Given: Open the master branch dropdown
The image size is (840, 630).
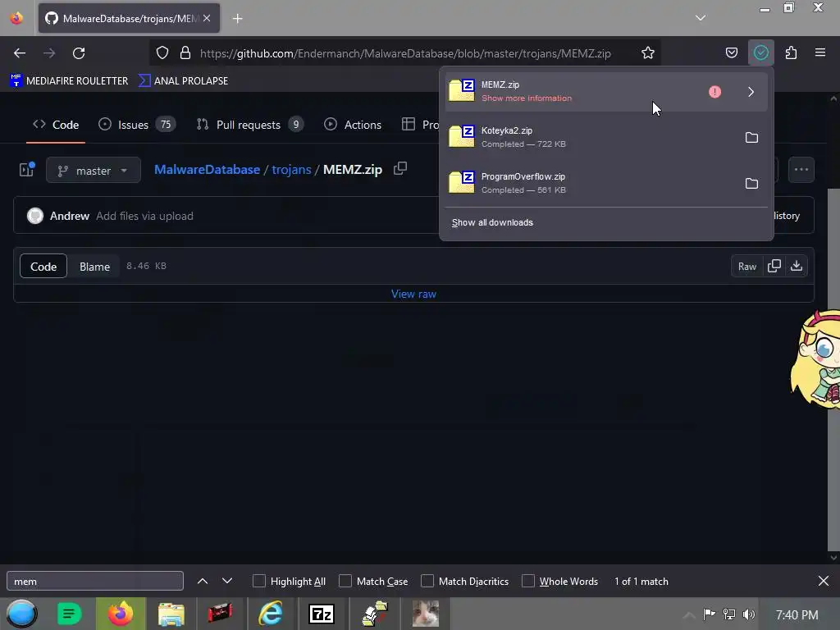Looking at the screenshot, I should 94,171.
